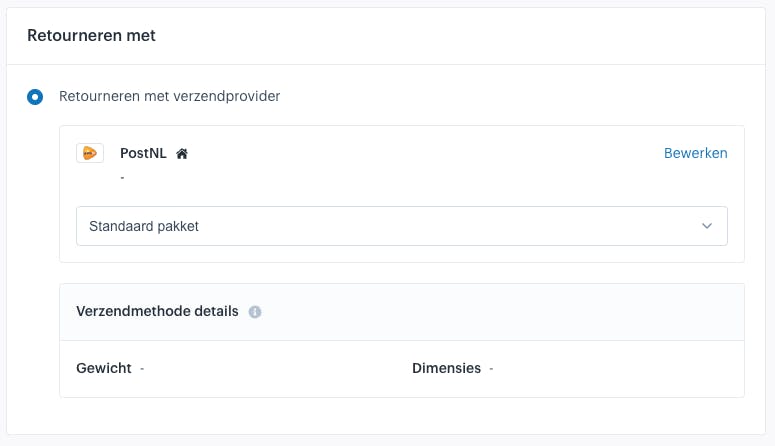Click the blank area beside Verzendmethode details title

coord(494,312)
